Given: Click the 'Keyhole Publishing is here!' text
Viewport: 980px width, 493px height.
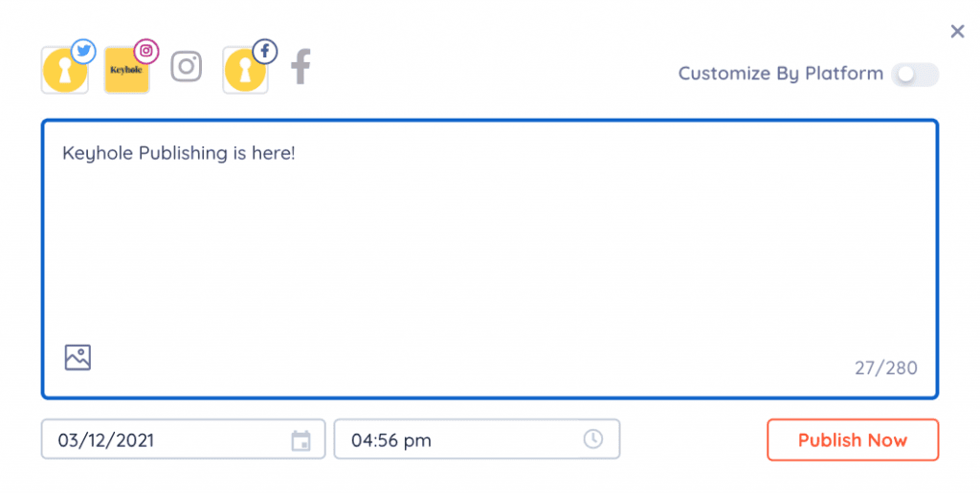Looking at the screenshot, I should (x=179, y=153).
